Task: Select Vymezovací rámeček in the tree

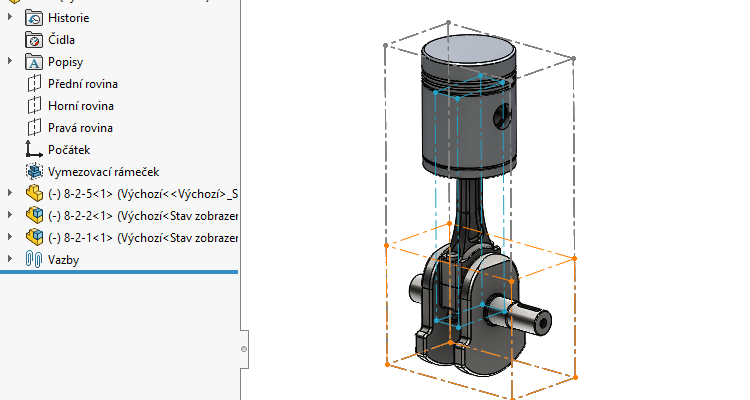Action: pyautogui.click(x=103, y=172)
